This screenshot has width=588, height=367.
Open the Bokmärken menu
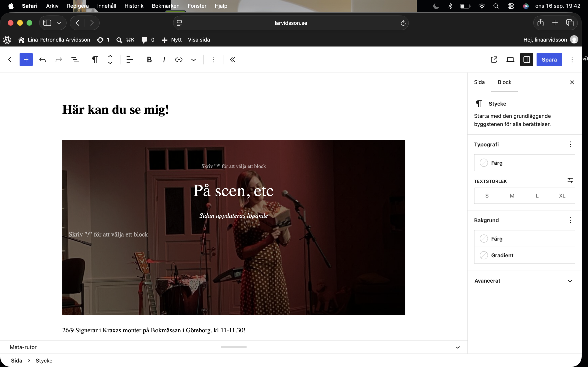pyautogui.click(x=165, y=6)
